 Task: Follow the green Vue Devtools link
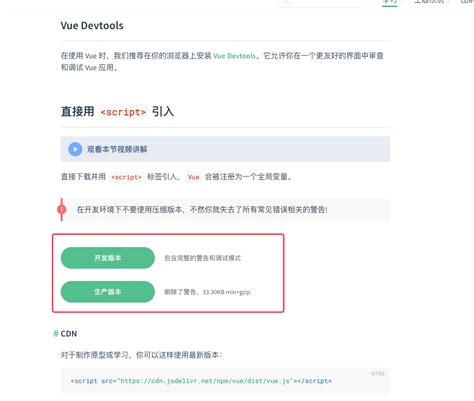coord(234,56)
